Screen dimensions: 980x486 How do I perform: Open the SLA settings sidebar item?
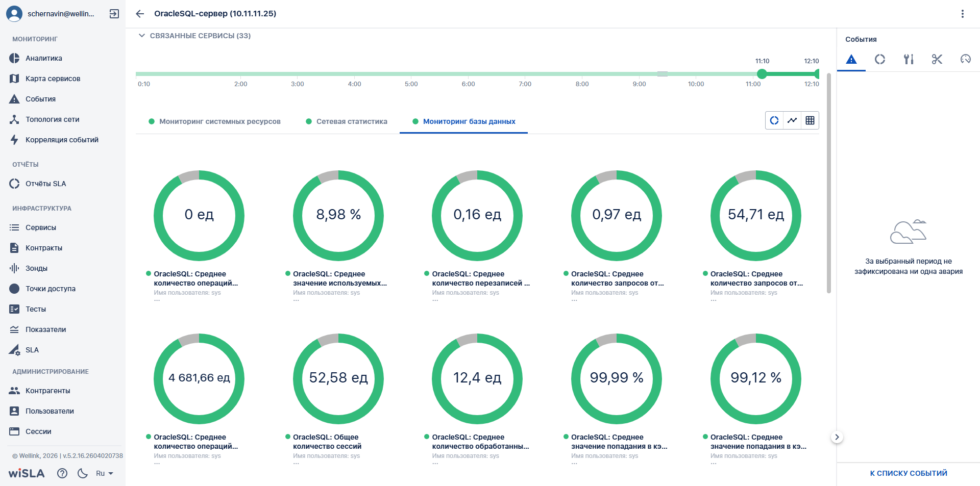pyautogui.click(x=63, y=350)
